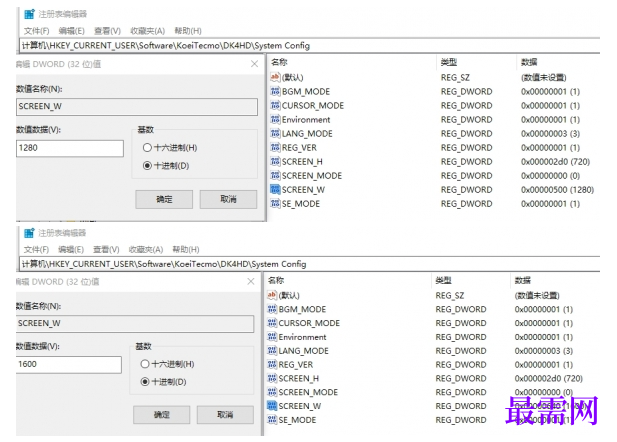Confirm with 确定 in the dialog showing 1280
Viewport: 617px width, 442px height.
(164, 199)
